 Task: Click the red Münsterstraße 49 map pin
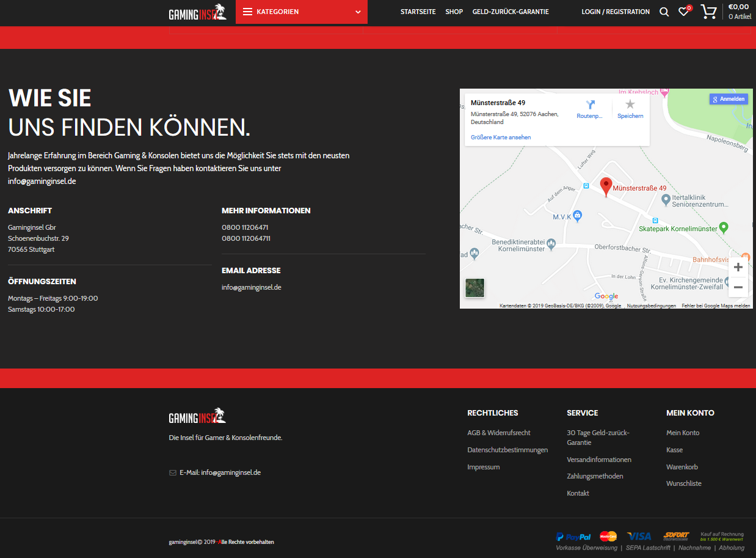pyautogui.click(x=606, y=186)
